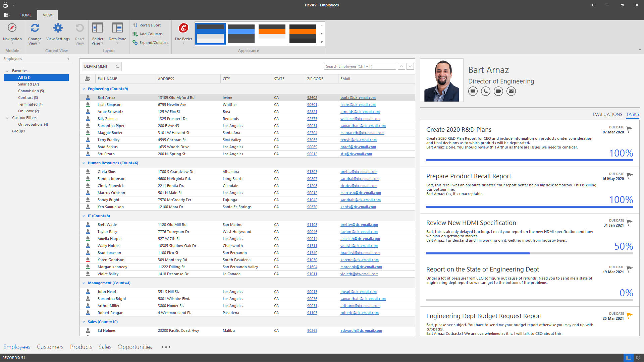The image size is (644, 362).
Task: Click the Reverse Sort button
Action: click(x=147, y=25)
